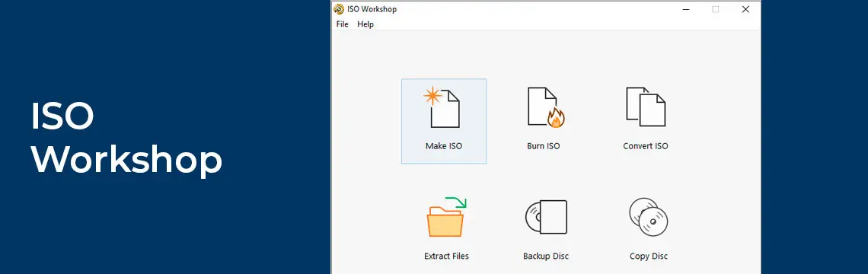This screenshot has height=274, width=868.
Task: Click the Make ISO label
Action: pos(443,146)
